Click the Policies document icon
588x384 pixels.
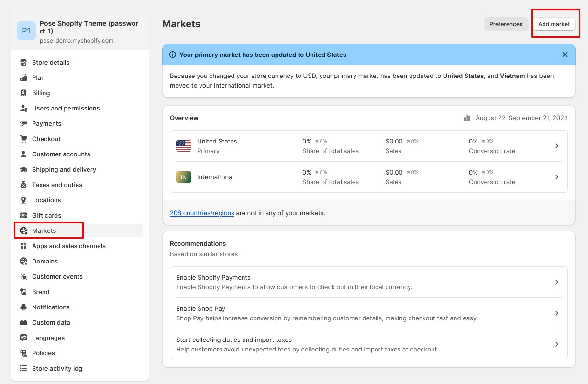tap(23, 353)
